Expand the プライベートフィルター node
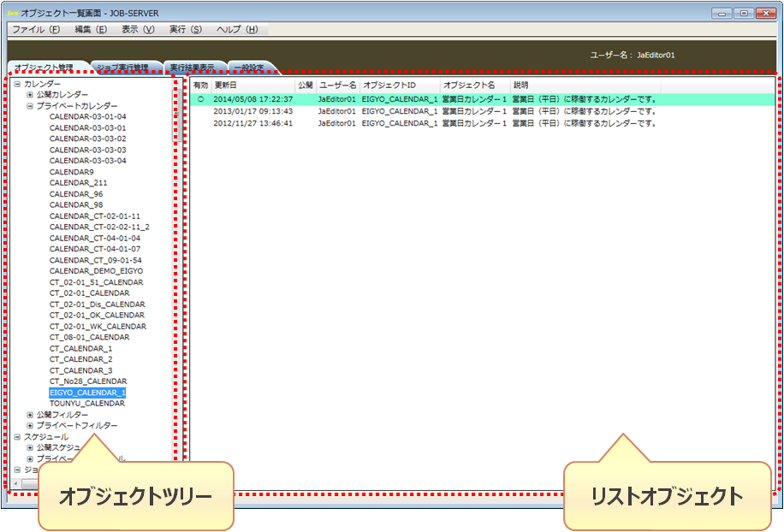The height and width of the screenshot is (532, 784). [x=30, y=426]
